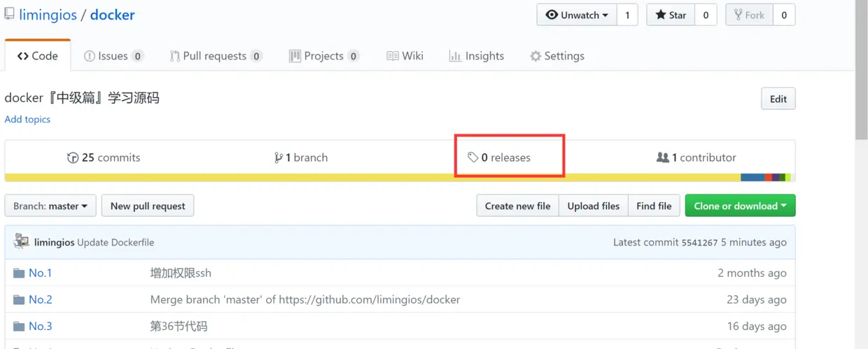Go to the Wiki tab
This screenshot has height=349, width=868.
click(x=405, y=56)
